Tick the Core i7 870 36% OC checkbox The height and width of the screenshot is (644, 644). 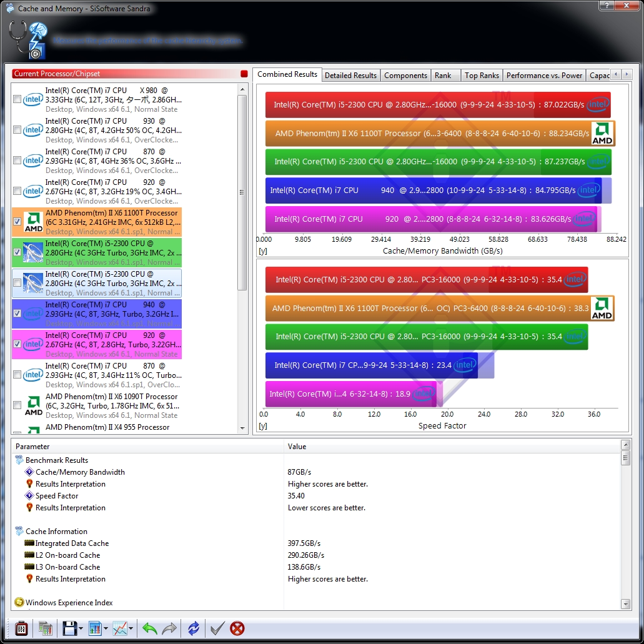17,161
